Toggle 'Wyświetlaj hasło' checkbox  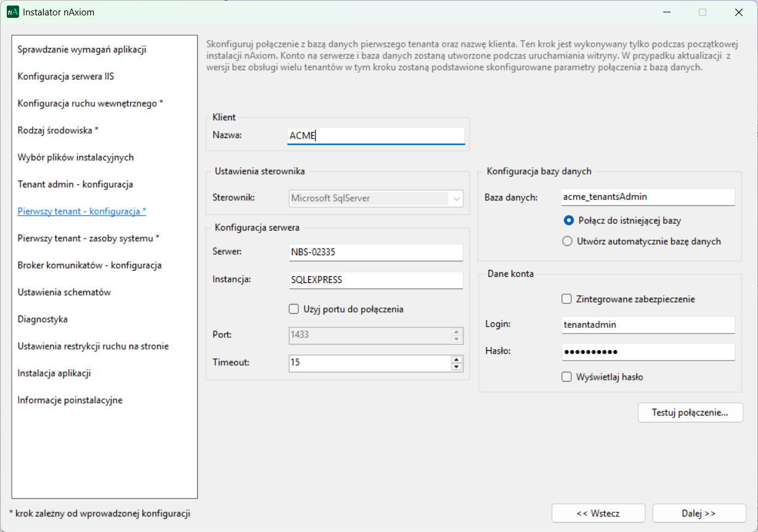(567, 377)
